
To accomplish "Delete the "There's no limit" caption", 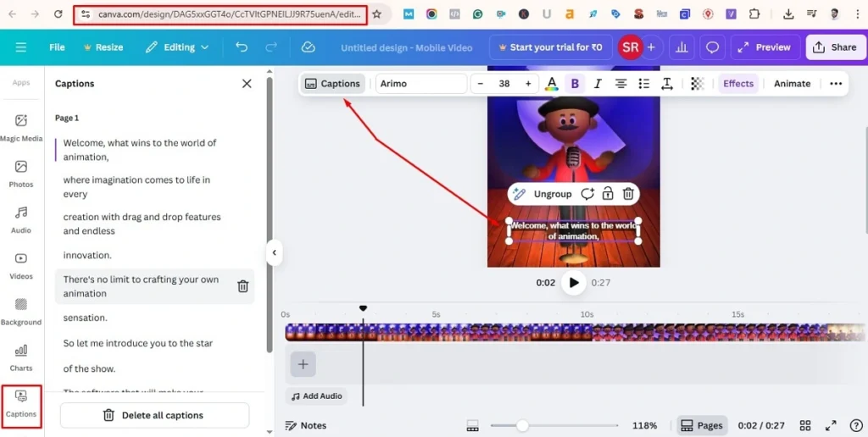I will [243, 286].
